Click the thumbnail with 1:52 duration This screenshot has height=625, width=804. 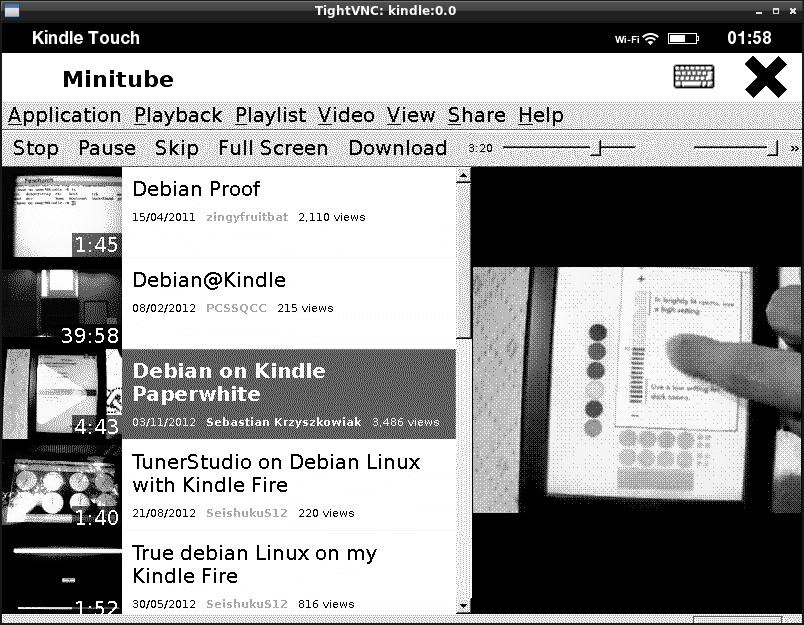[62, 572]
